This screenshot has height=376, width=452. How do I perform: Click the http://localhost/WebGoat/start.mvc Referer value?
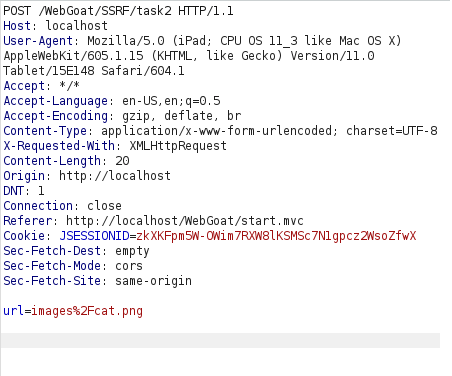pos(185,221)
